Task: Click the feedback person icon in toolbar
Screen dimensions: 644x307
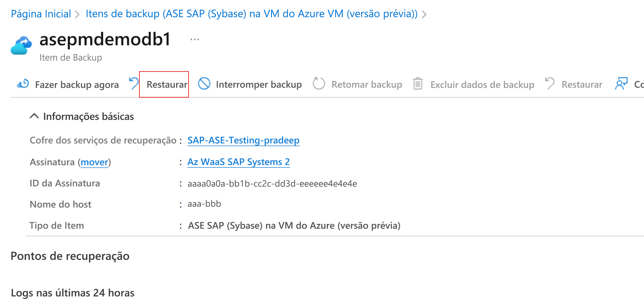Action: click(x=621, y=84)
